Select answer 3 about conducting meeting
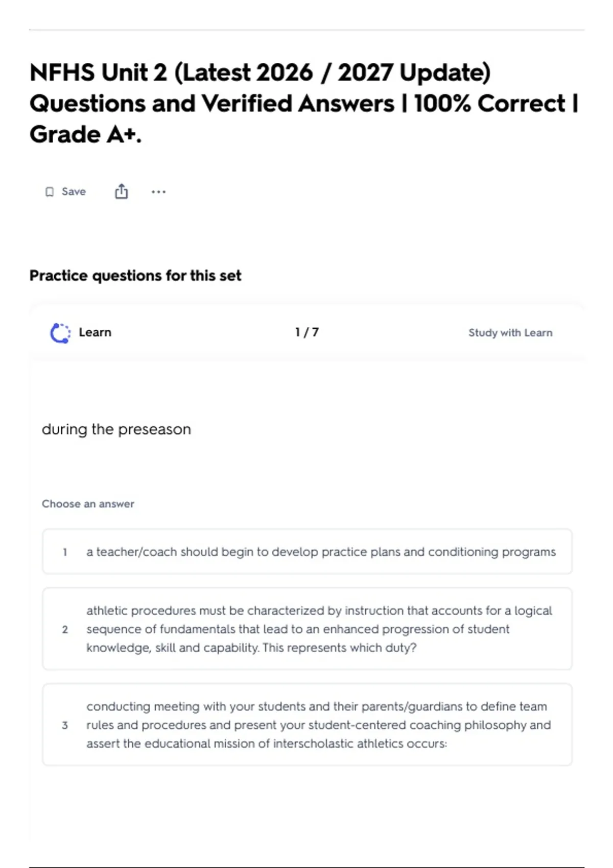This screenshot has width=613, height=868. tap(307, 725)
